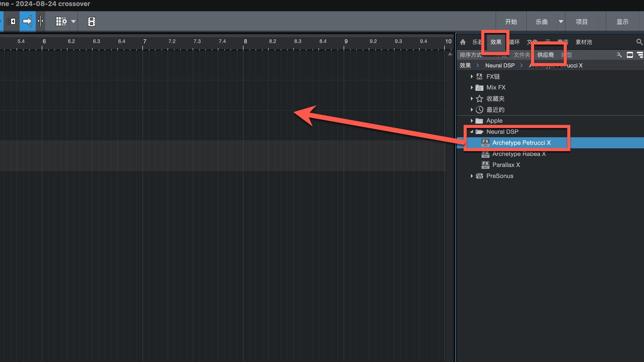644x362 pixels.
Task: Click the browser search magnifier icon
Action: [x=639, y=42]
